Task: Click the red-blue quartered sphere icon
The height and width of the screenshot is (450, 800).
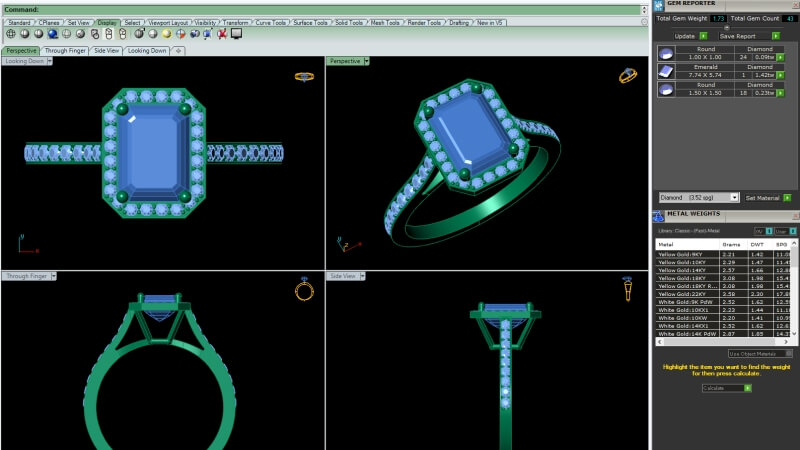Action: pyautogui.click(x=181, y=34)
